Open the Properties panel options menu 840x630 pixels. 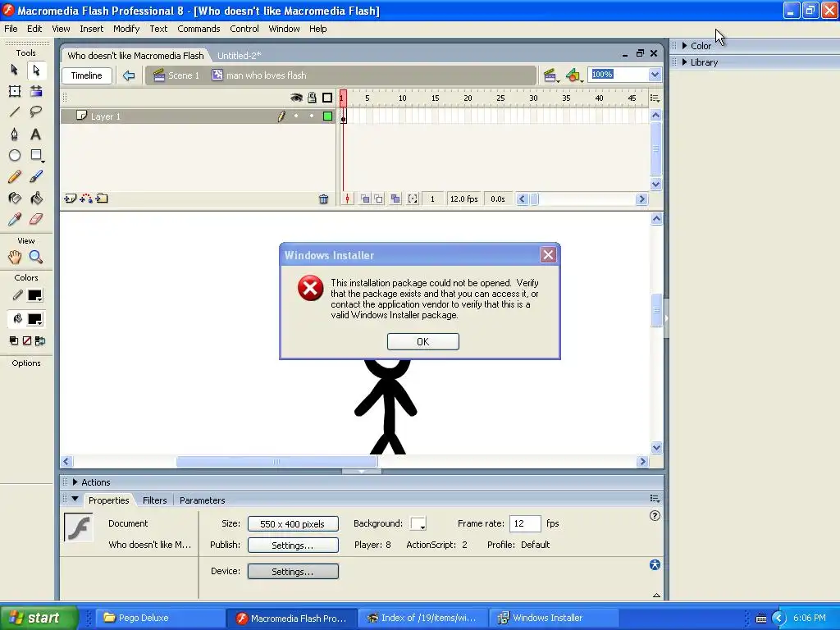(655, 498)
